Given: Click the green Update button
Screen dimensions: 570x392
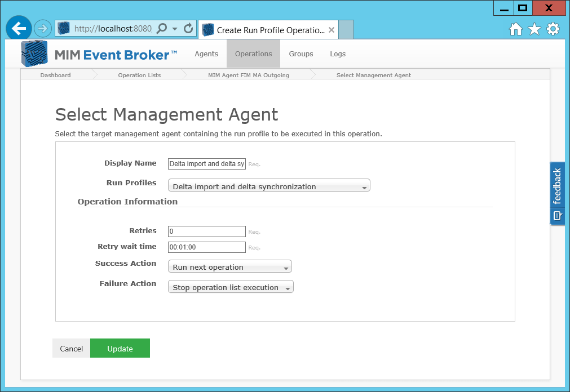Looking at the screenshot, I should click(x=120, y=348).
